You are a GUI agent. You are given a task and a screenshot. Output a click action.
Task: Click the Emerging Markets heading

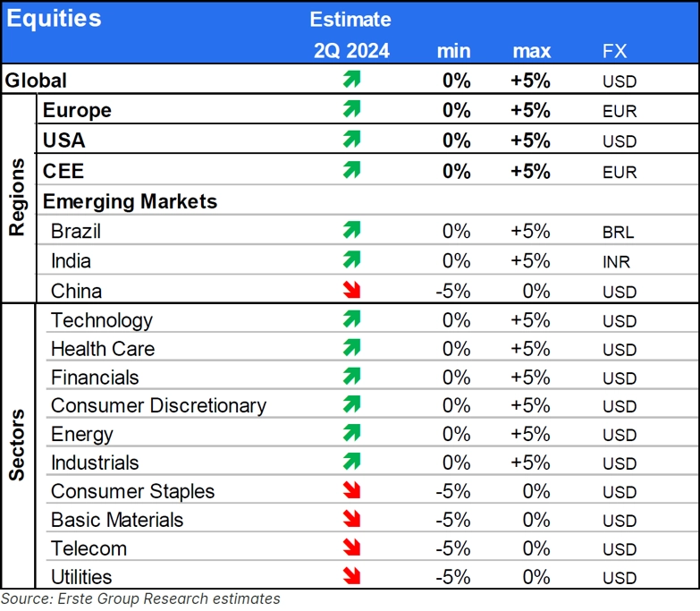pyautogui.click(x=130, y=201)
